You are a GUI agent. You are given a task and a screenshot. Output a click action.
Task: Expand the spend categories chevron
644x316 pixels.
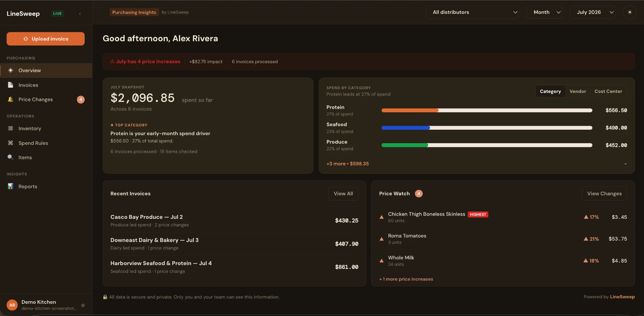pyautogui.click(x=626, y=164)
